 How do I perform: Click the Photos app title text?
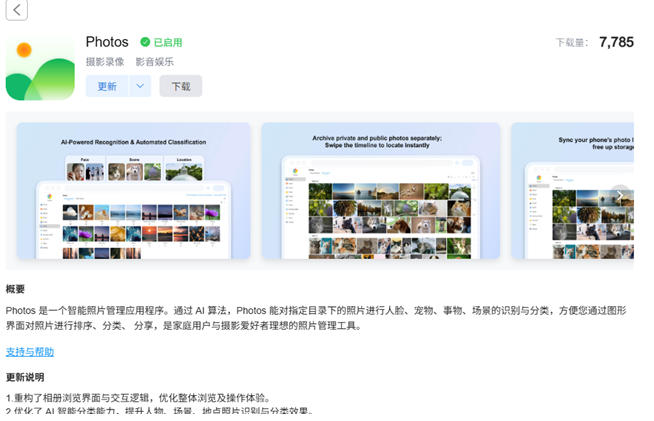coord(107,42)
